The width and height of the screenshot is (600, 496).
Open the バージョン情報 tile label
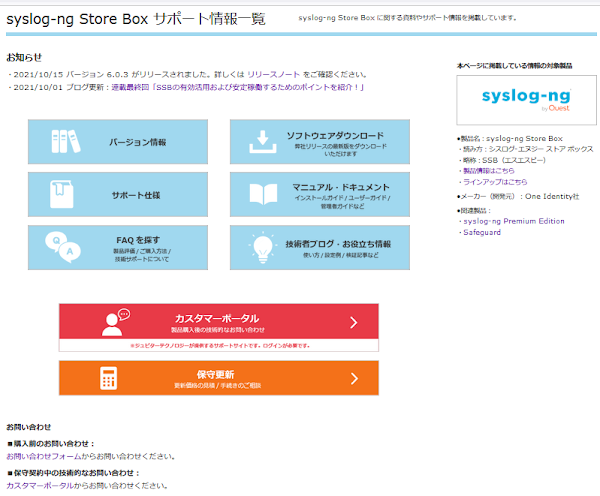click(138, 142)
